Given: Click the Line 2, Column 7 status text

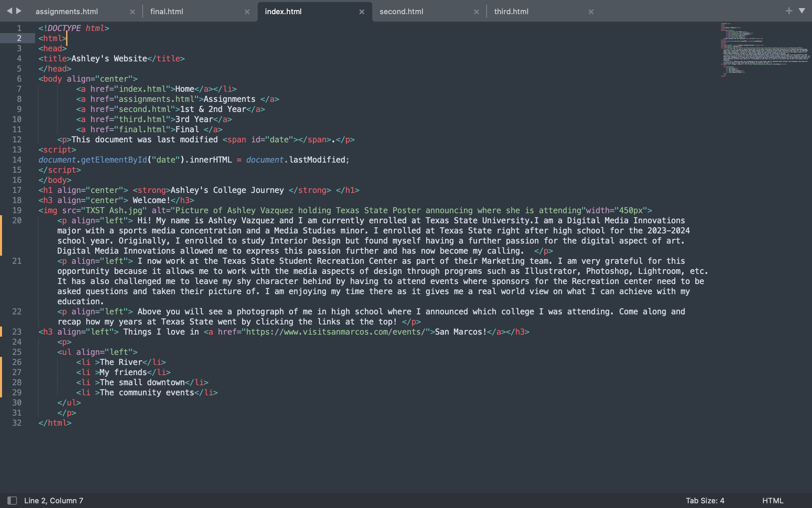Looking at the screenshot, I should click(54, 501).
